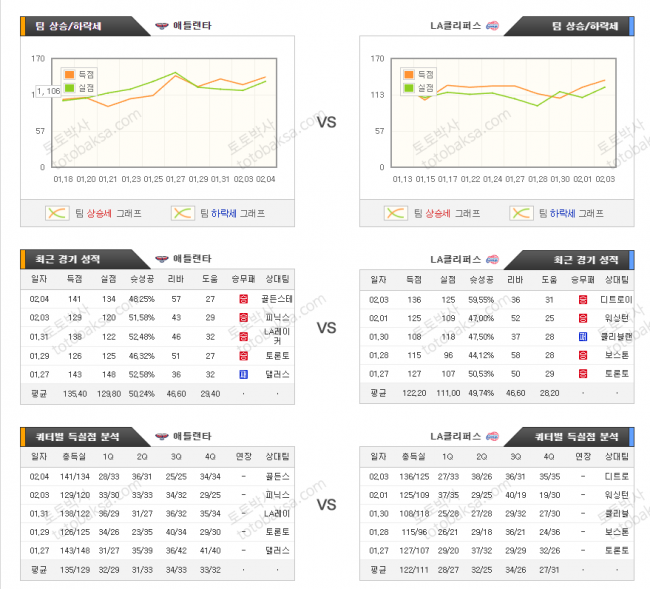Open Atlanta's 하락세 graph icon
The width and height of the screenshot is (650, 589).
pos(181,213)
